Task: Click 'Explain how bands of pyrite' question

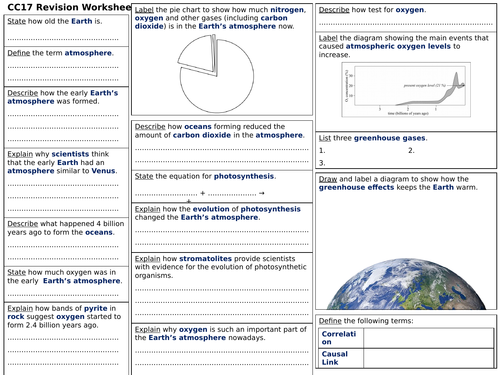Action: pos(64,316)
